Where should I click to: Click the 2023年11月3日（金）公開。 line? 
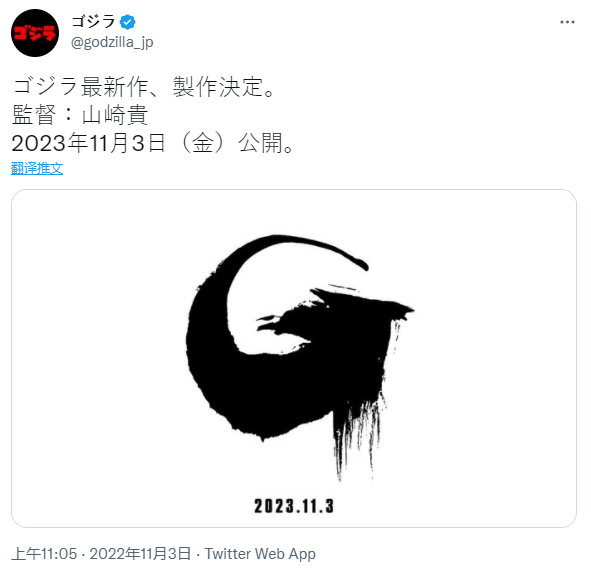coord(153,143)
